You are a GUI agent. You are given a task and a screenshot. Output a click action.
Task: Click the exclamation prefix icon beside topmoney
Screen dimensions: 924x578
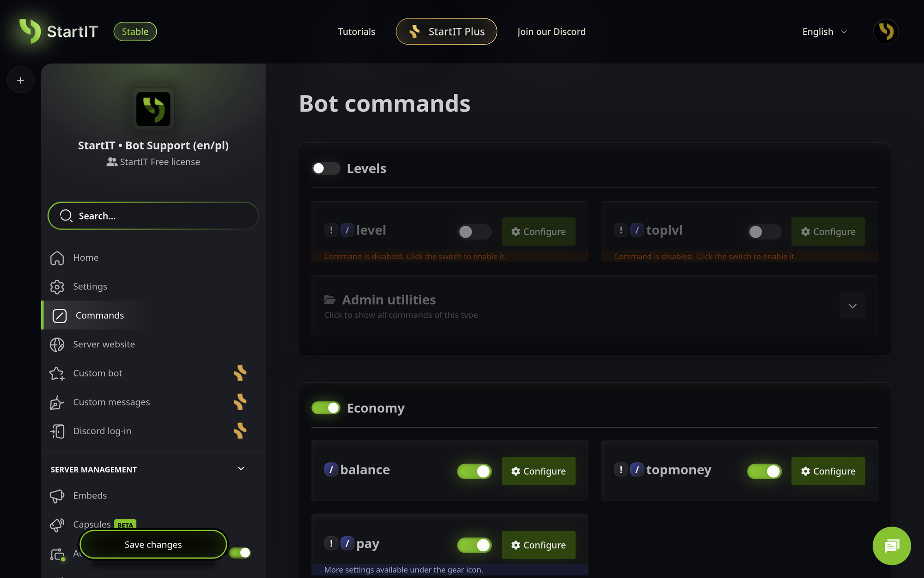[x=621, y=470]
